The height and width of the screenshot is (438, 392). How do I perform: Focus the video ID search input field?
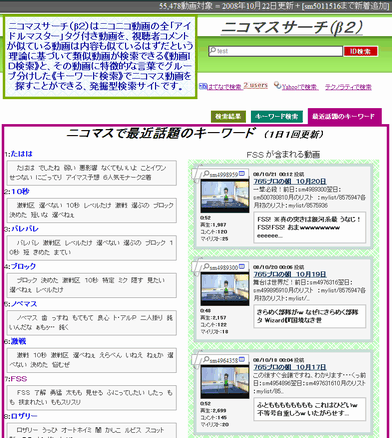(x=275, y=51)
